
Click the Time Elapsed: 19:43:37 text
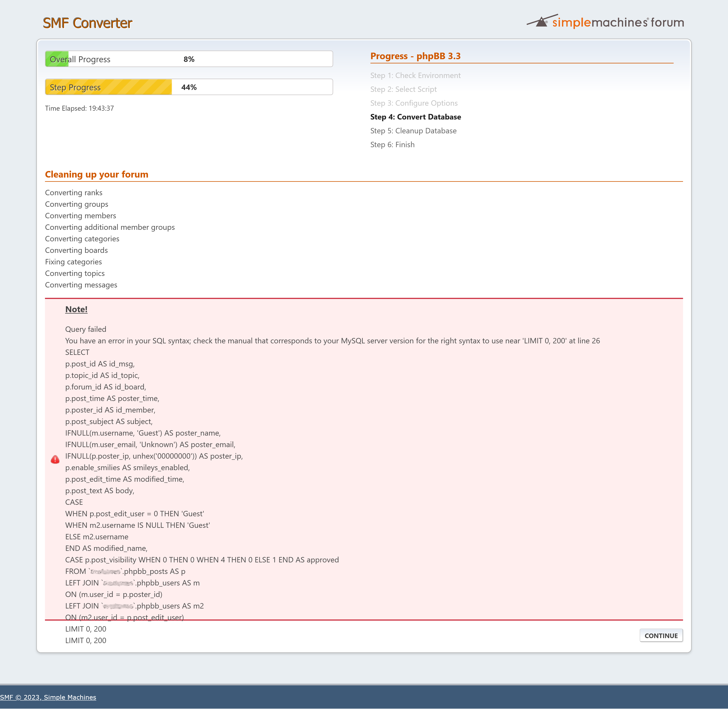coord(79,108)
